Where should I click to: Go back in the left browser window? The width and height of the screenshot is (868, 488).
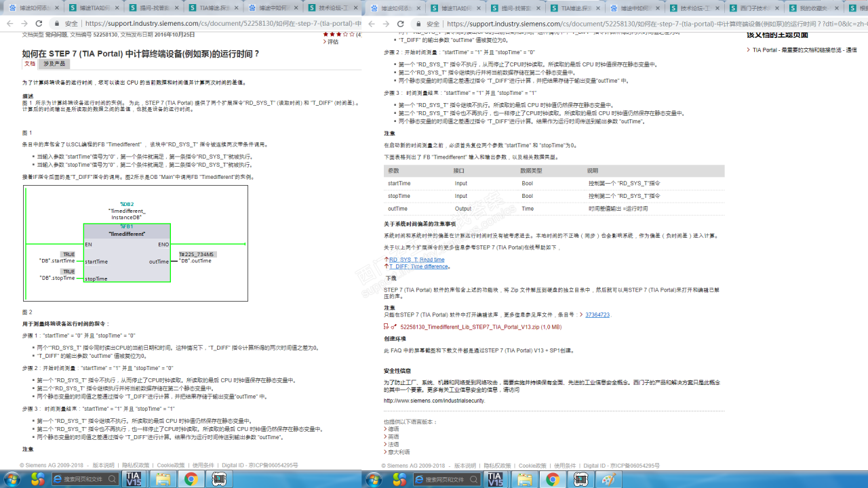tap(9, 23)
